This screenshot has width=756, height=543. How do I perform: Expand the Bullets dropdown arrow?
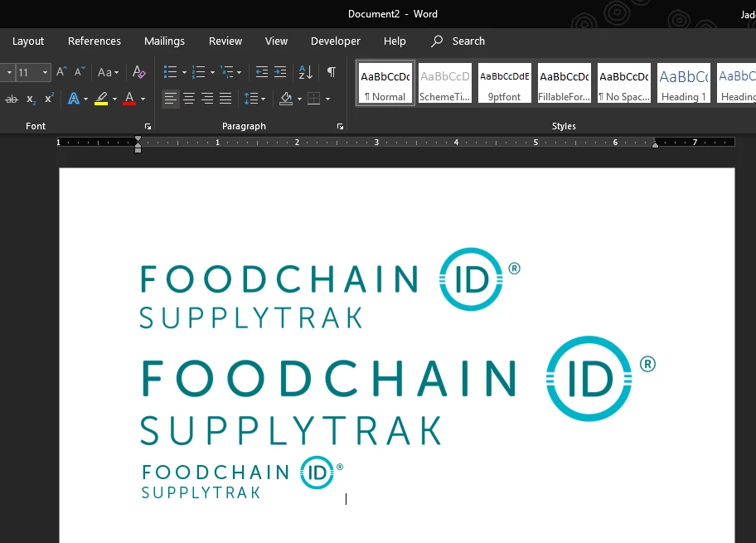coord(184,73)
